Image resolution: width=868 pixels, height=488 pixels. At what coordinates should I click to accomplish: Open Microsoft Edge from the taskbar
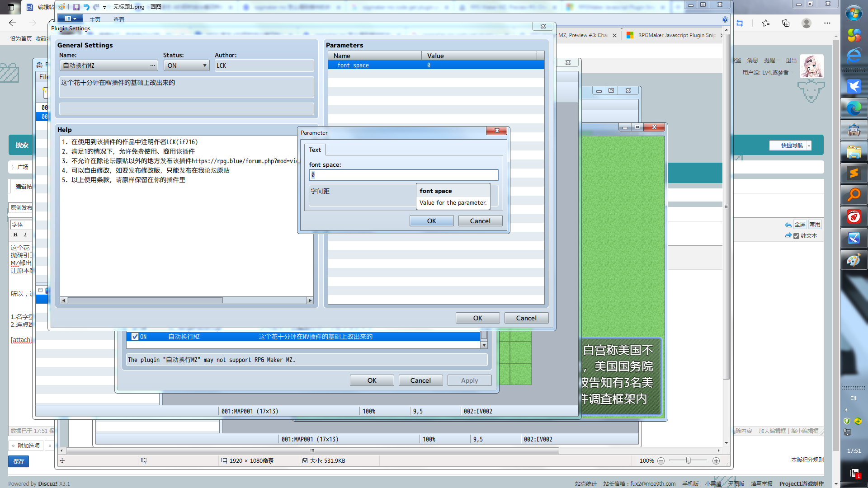click(x=854, y=108)
